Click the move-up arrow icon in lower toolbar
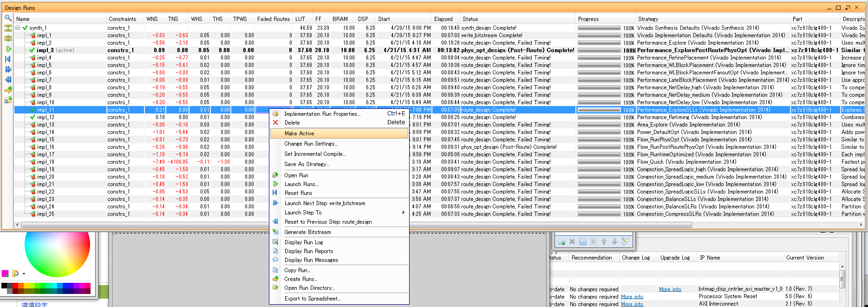868x307 pixels. [x=604, y=241]
